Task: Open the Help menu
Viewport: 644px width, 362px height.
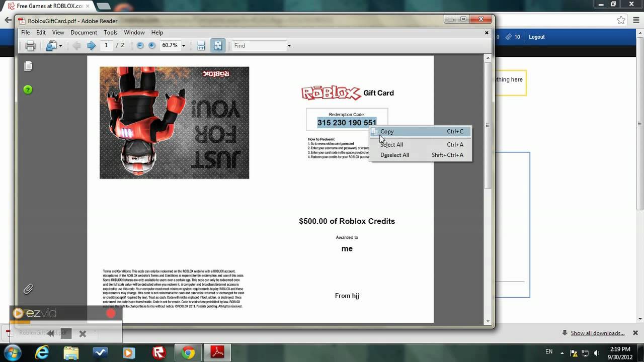Action: point(157,32)
